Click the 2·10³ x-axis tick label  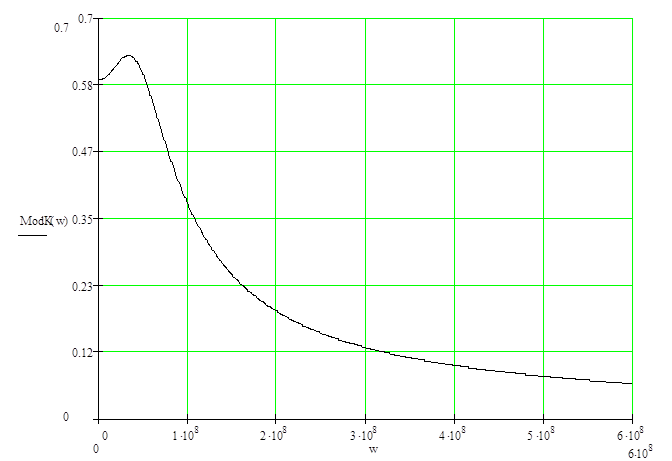pyautogui.click(x=276, y=435)
